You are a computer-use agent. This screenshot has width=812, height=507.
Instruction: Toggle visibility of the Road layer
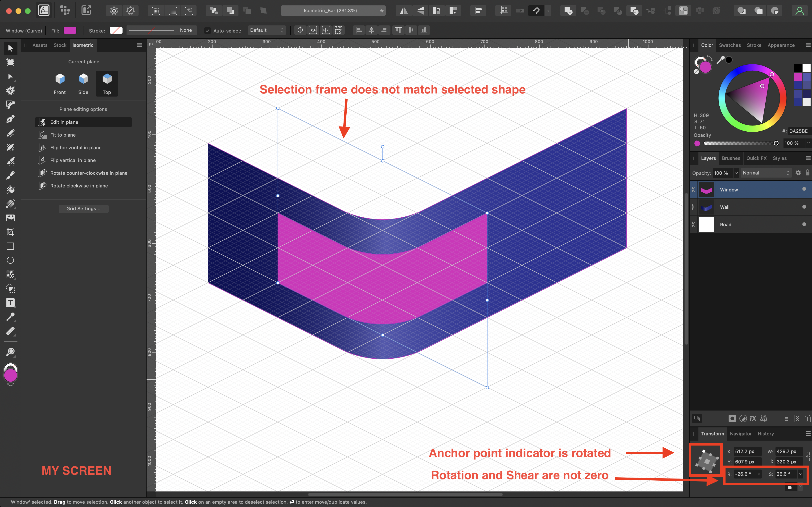pos(804,224)
